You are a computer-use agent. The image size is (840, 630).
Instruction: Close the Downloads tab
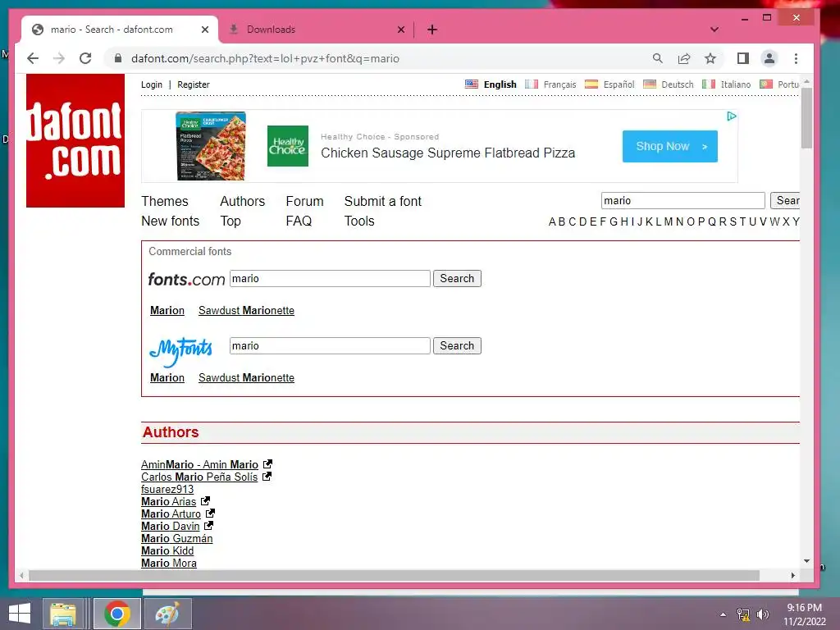click(x=400, y=30)
